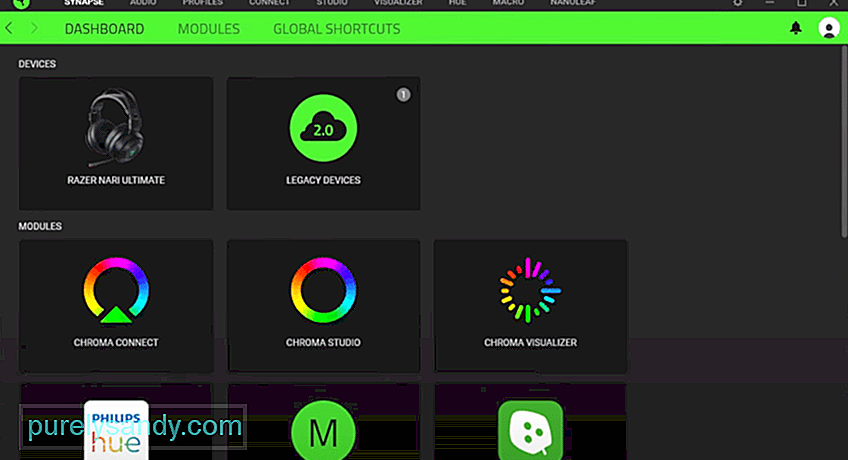This screenshot has width=848, height=460.
Task: Switch to the Global Shortcuts tab
Action: pyautogui.click(x=336, y=29)
